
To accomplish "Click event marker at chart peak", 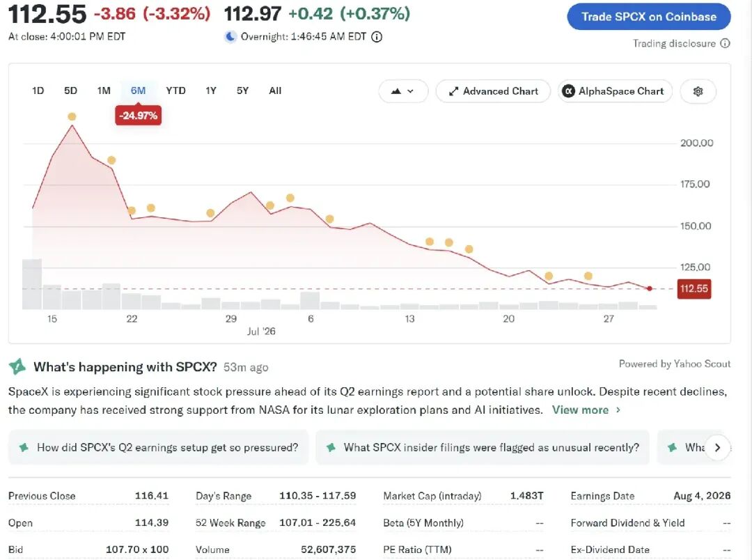I will tap(72, 116).
